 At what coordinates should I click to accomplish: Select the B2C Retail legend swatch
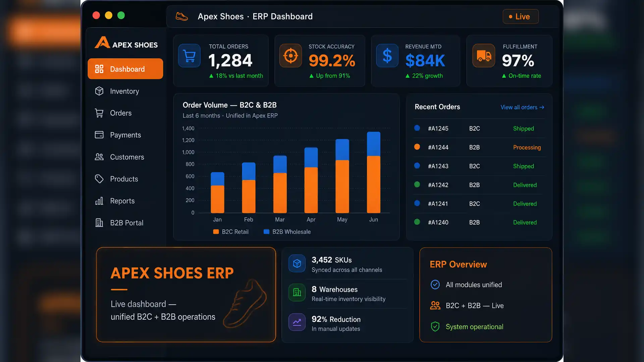[216, 232]
